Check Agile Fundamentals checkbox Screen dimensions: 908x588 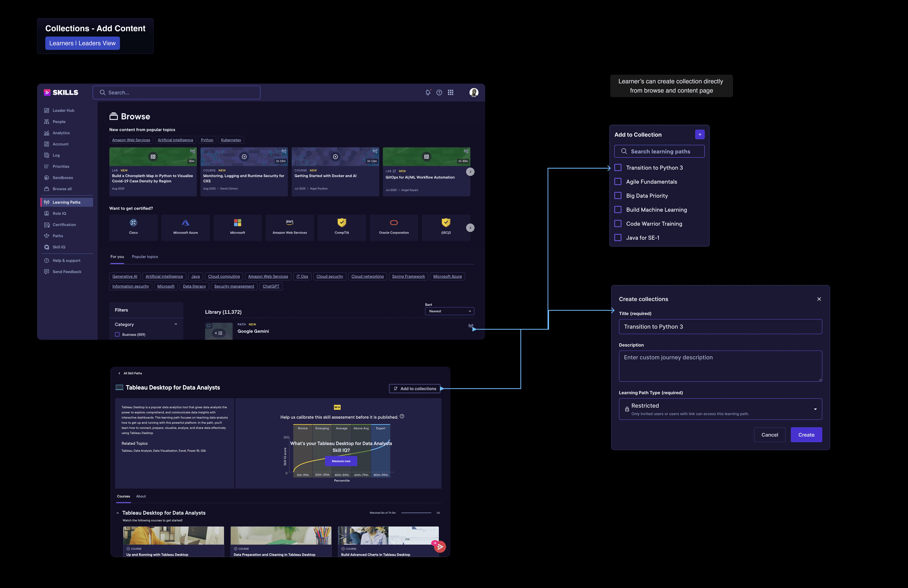[618, 182]
